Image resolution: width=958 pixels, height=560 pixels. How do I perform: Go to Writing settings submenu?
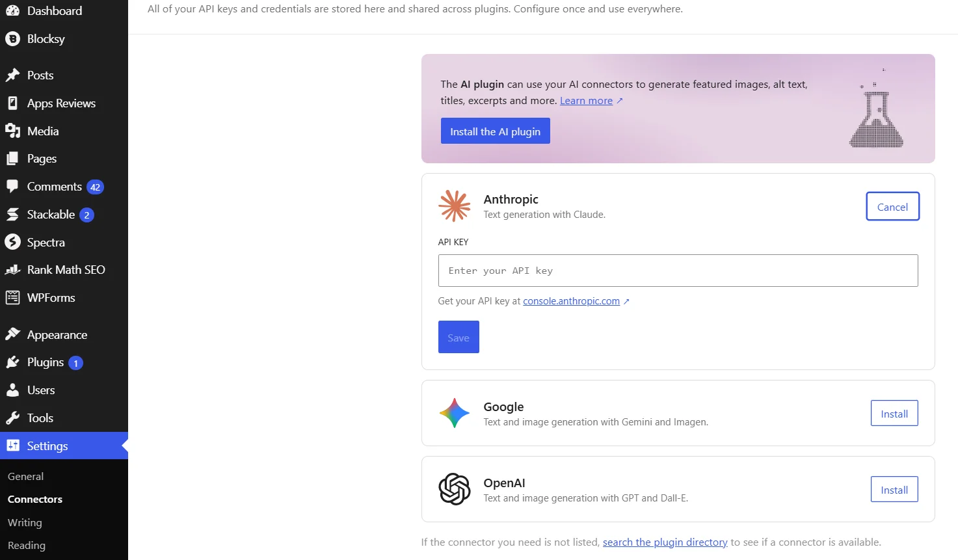(25, 523)
